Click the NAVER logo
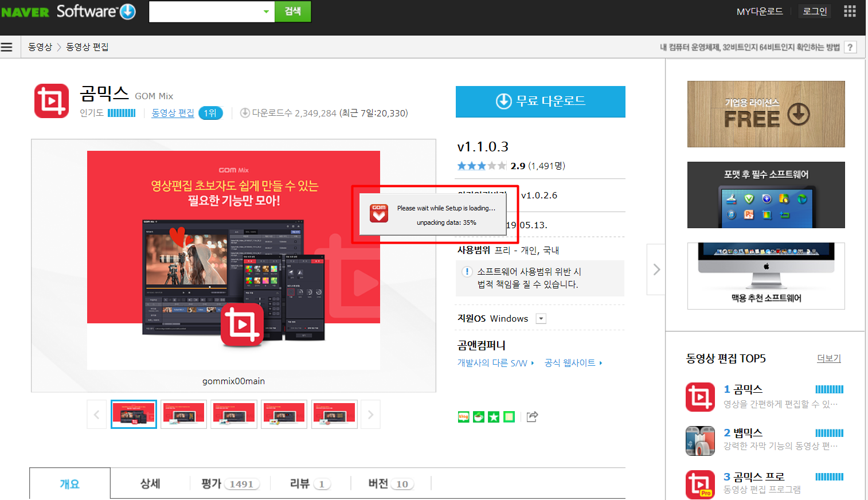Screen dimensions: 868x500 tap(25, 12)
